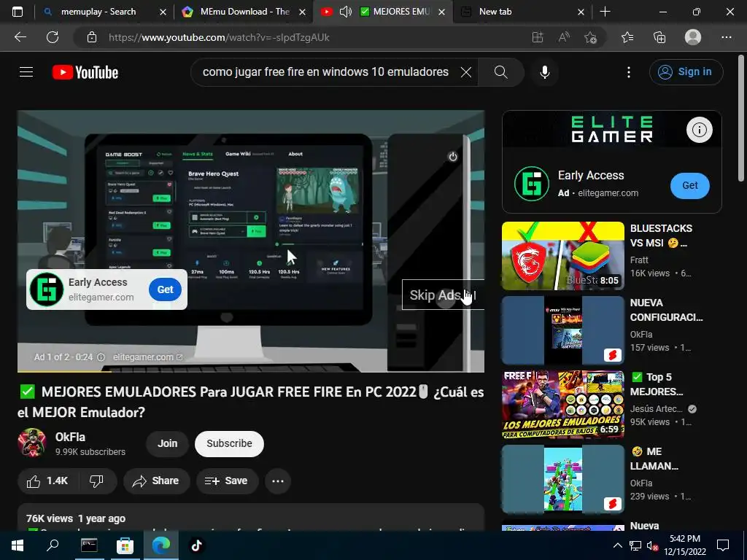
Task: Open NUEVA CONFIGURACI... short thumbnail
Action: 562,330
